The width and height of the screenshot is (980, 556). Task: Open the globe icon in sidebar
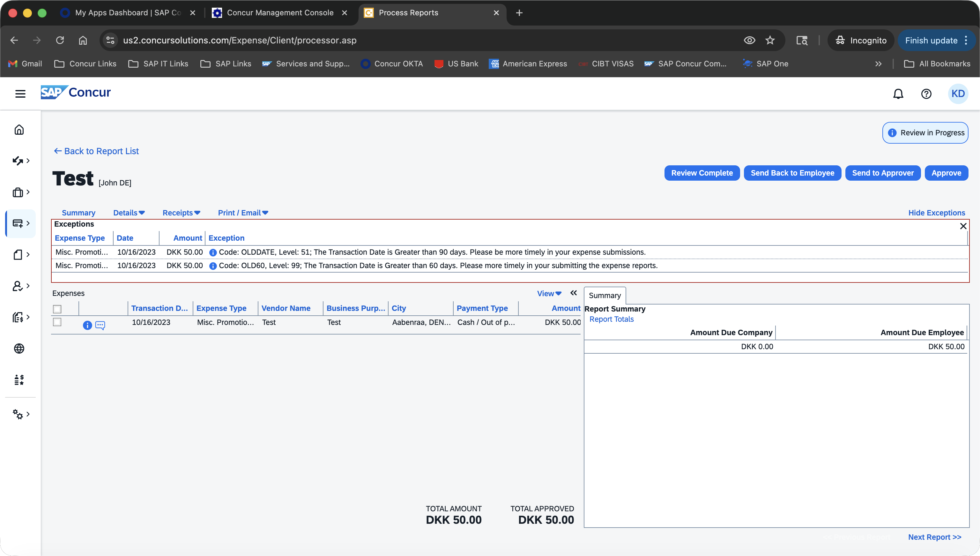point(19,348)
